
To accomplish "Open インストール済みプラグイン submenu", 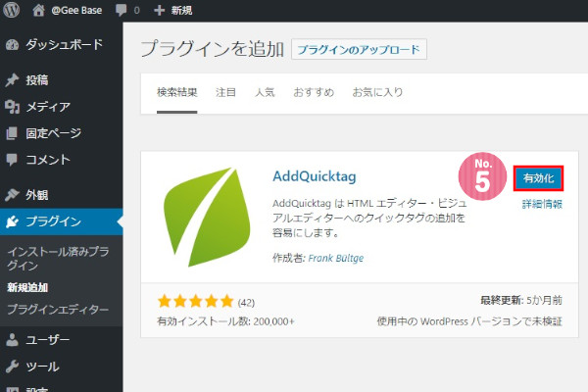I will 58,259.
